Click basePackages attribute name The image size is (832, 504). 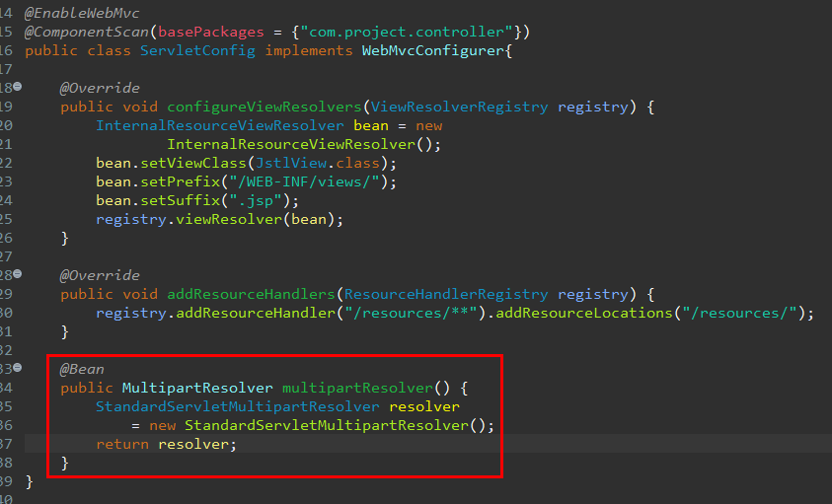coord(211,32)
